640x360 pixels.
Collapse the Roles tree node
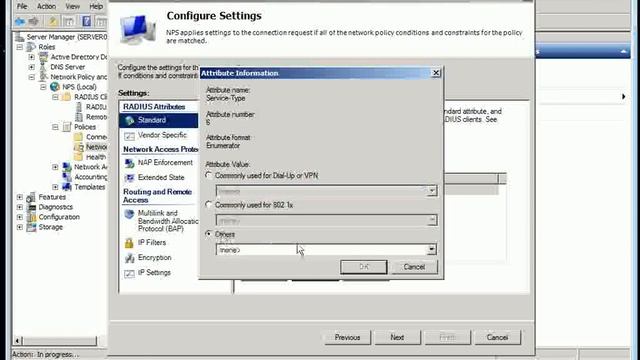20,47
